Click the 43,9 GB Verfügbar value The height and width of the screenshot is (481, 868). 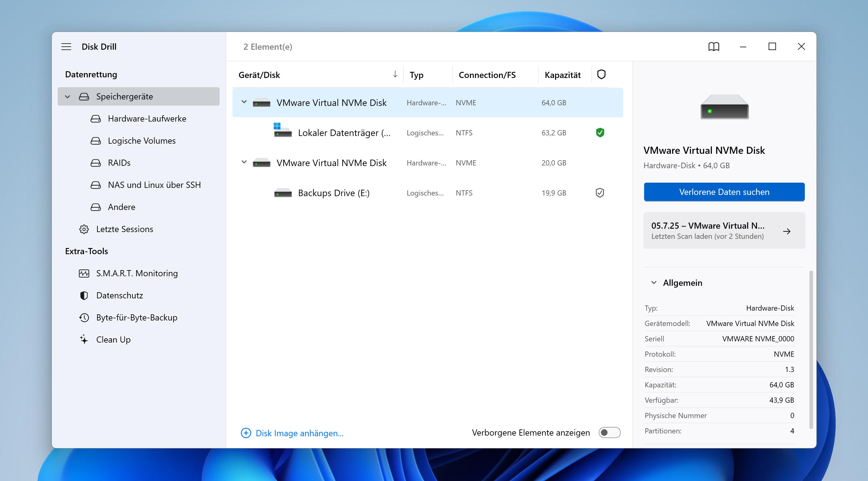[x=782, y=400]
